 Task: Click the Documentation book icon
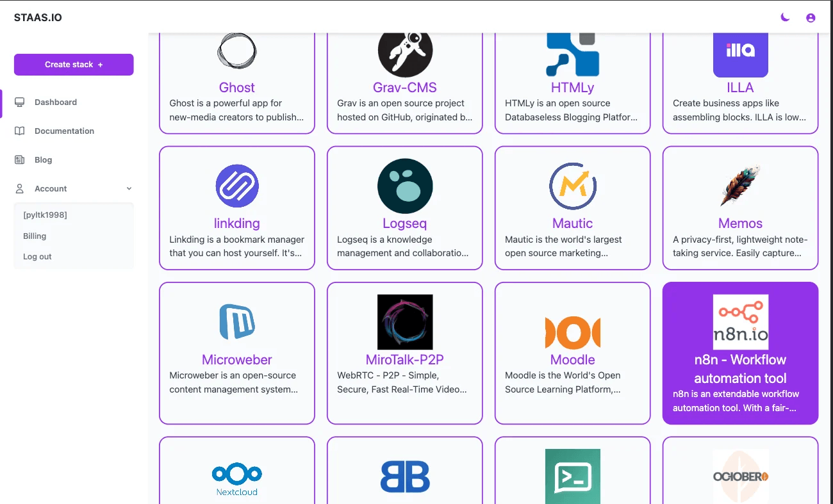tap(20, 131)
